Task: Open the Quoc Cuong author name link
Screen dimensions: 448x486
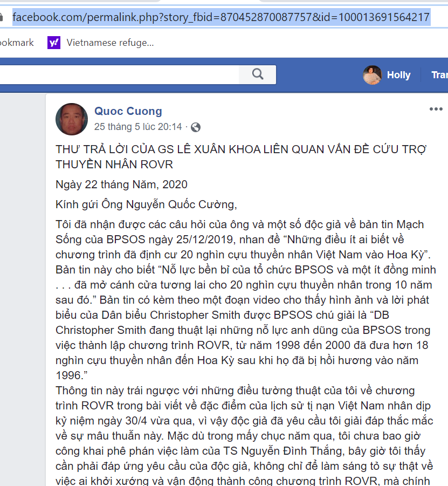Action: (x=128, y=111)
